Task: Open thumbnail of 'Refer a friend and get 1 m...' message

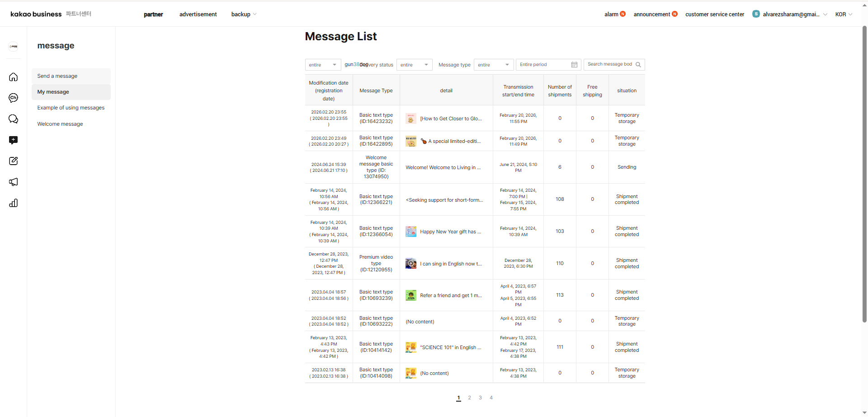Action: (x=411, y=295)
